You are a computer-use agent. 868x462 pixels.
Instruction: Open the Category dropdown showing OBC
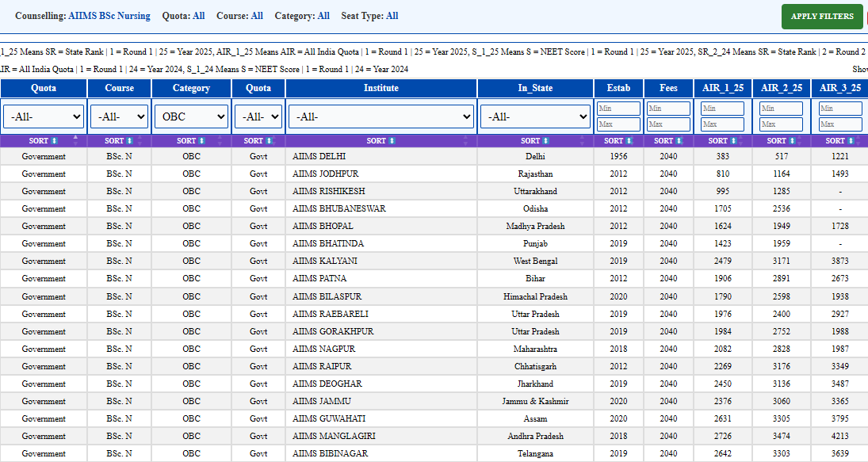click(191, 116)
